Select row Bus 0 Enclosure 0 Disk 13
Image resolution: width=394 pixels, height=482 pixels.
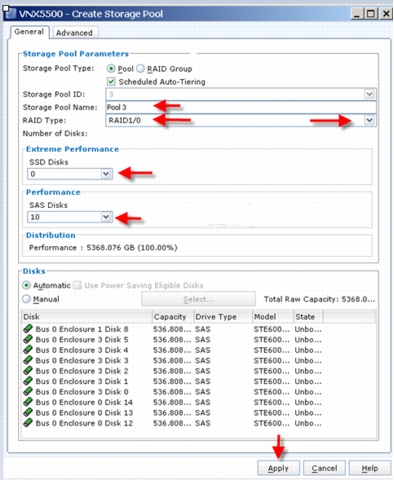[x=199, y=413]
